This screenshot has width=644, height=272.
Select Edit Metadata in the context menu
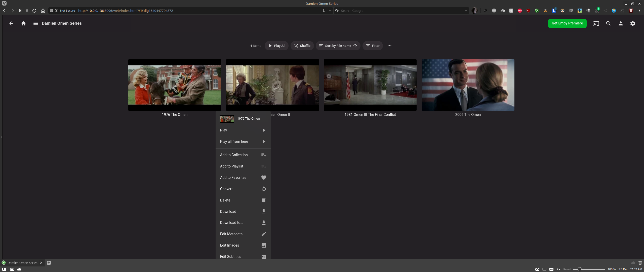click(231, 234)
